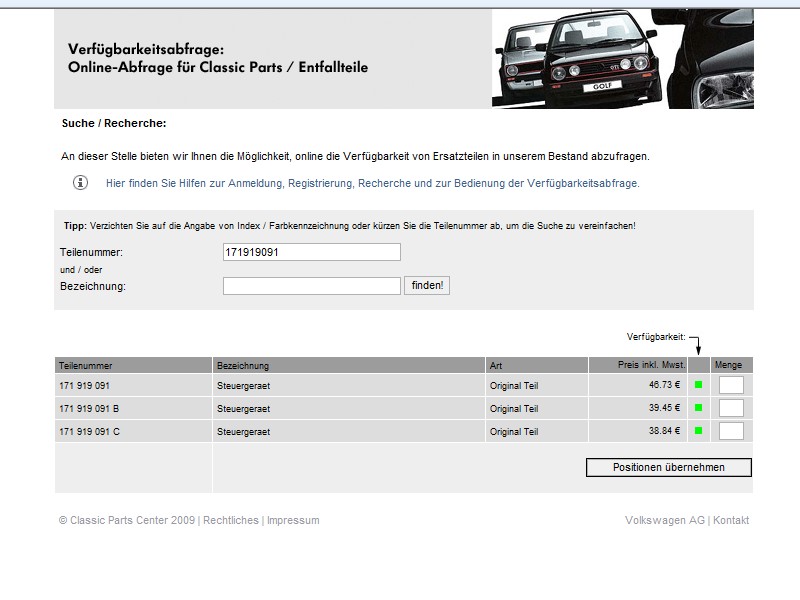800x600 pixels.
Task: Click the Golf cars header image
Action: point(622,58)
